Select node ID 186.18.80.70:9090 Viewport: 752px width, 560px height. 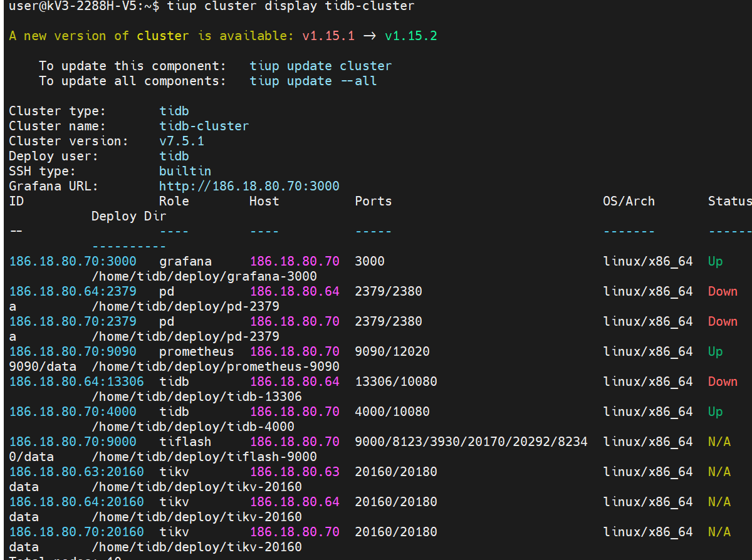click(73, 351)
